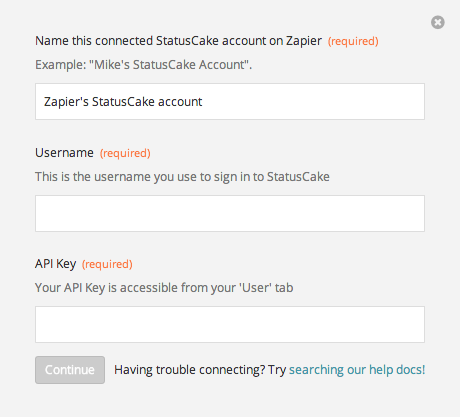Viewport: 460px width, 417px height.
Task: Click the "Mike's StatusCake Account" example hint
Action: coord(144,65)
